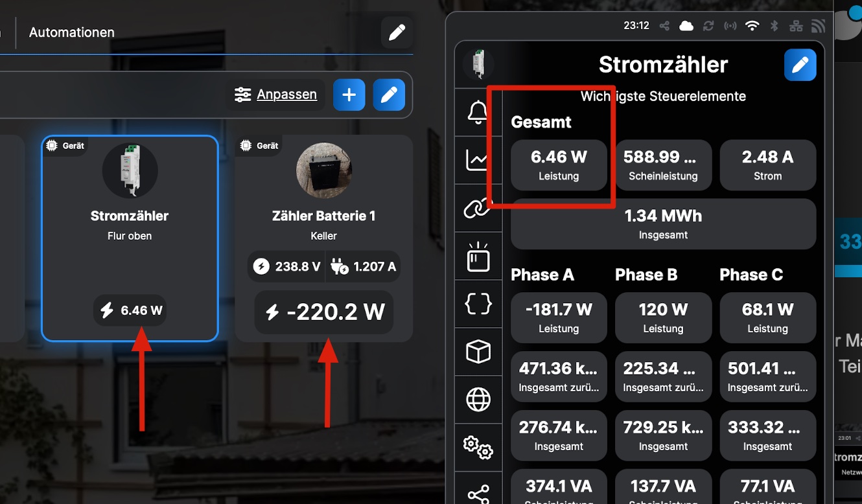This screenshot has width=862, height=504.
Task: Open the globe network sidebar icon
Action: [478, 400]
